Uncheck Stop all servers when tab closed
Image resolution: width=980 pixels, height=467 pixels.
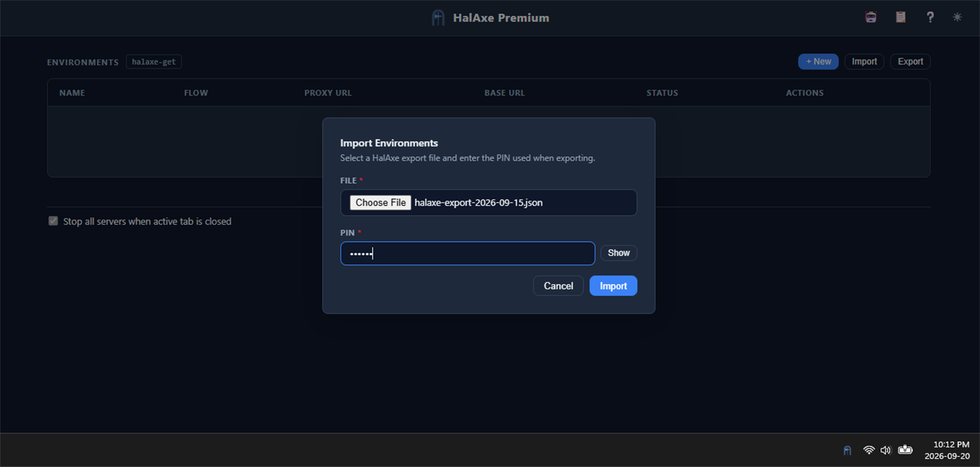53,221
